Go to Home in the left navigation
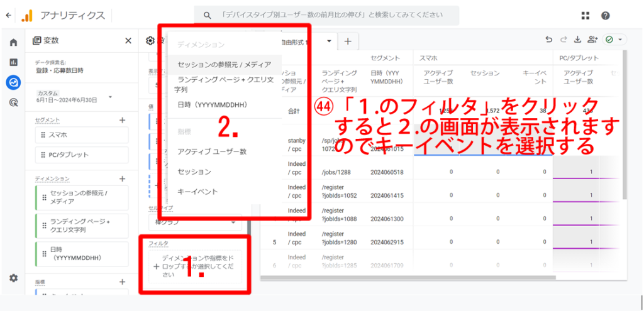This screenshot has height=311, width=644. (x=14, y=42)
